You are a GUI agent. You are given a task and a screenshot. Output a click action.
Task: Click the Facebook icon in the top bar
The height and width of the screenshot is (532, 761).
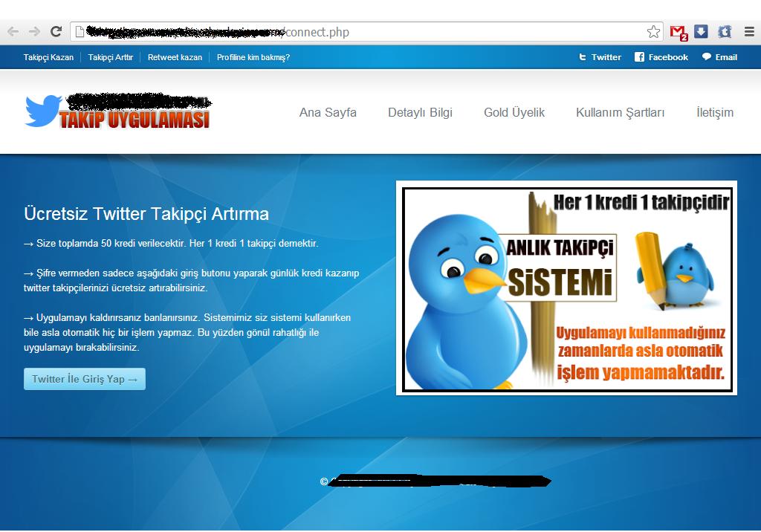coord(639,57)
